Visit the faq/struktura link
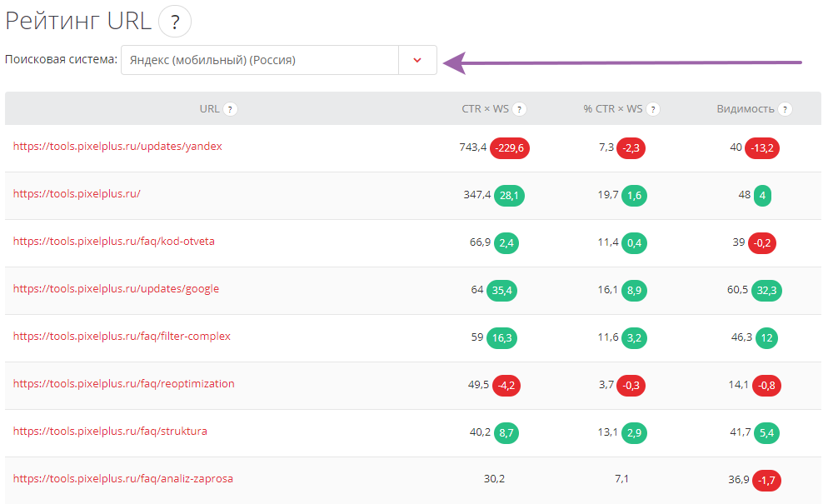 click(x=110, y=431)
